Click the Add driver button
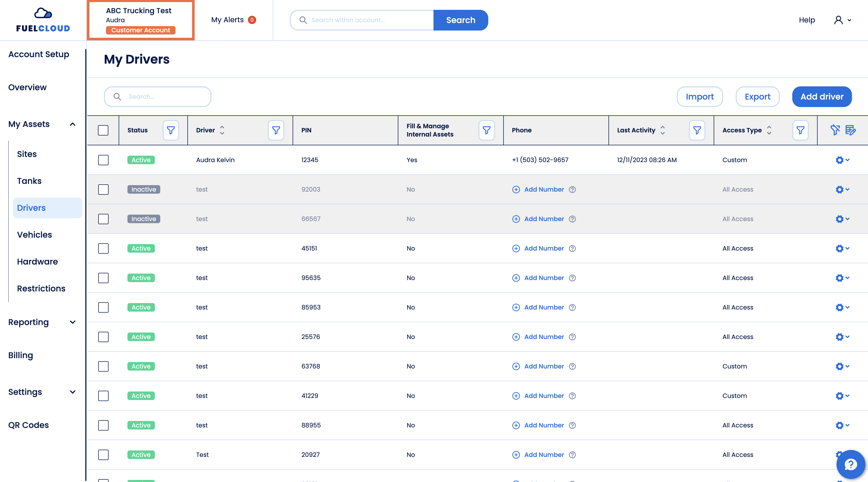Screen dimensions: 868x482 [822, 97]
